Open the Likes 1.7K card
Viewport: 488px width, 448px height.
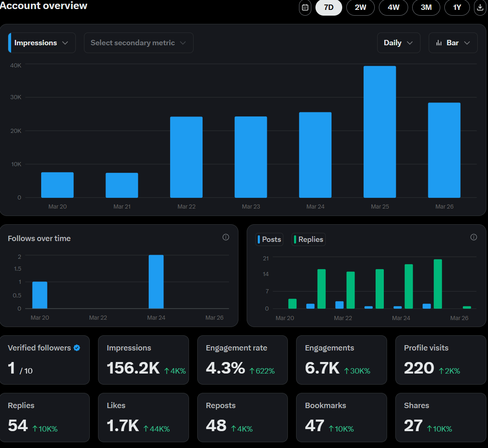(x=143, y=418)
